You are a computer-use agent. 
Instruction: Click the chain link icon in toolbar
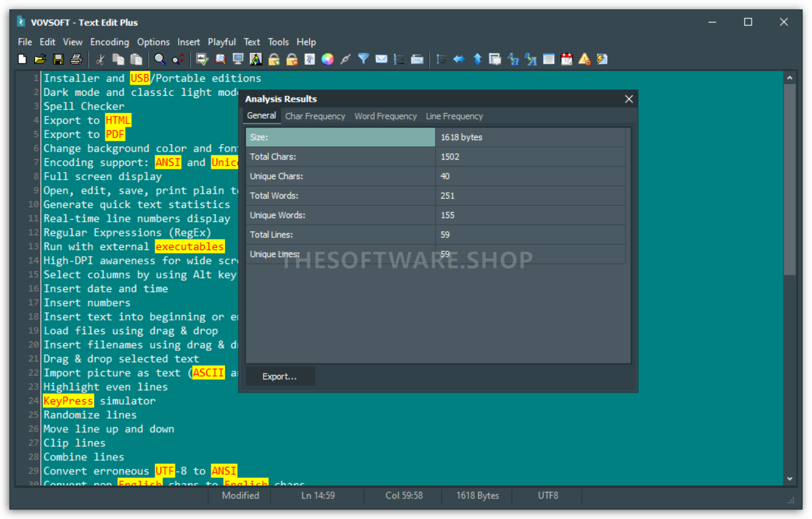pyautogui.click(x=345, y=59)
